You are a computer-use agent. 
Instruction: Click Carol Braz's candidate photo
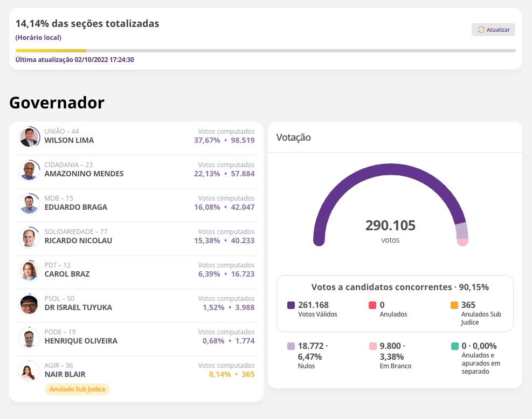point(29,270)
